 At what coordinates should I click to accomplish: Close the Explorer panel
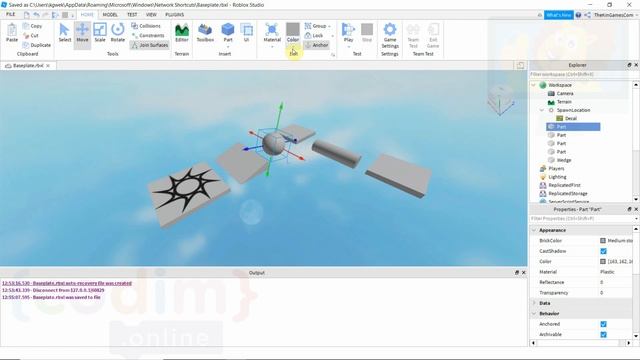coord(636,65)
